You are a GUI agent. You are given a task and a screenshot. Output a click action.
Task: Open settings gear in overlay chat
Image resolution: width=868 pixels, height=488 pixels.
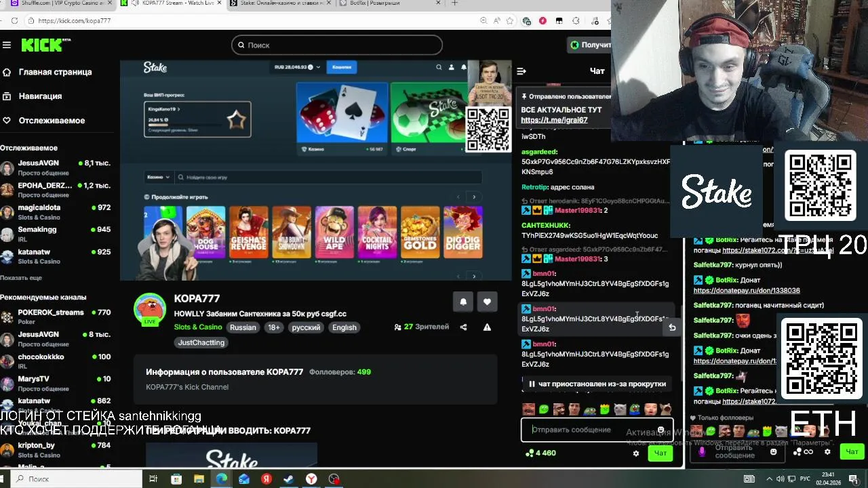[827, 452]
